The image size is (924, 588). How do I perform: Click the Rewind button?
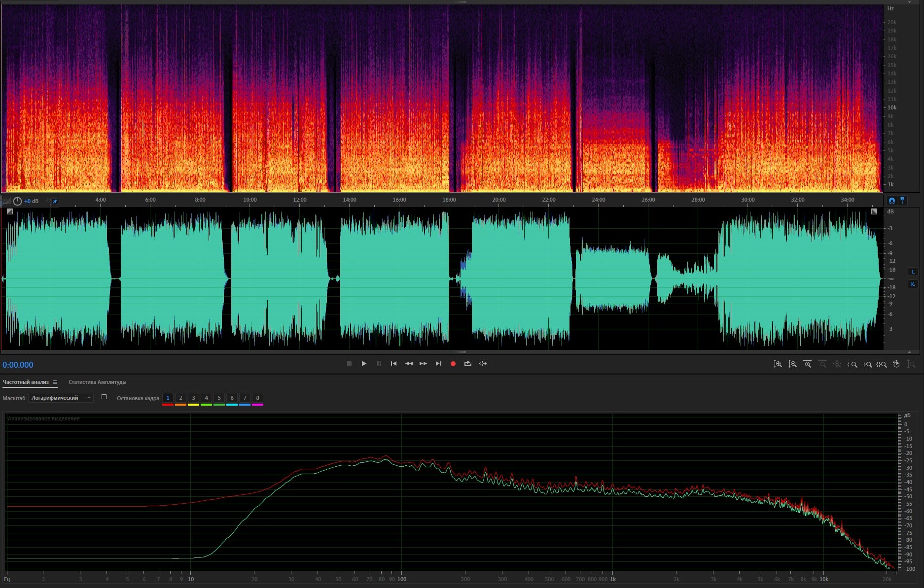click(408, 364)
